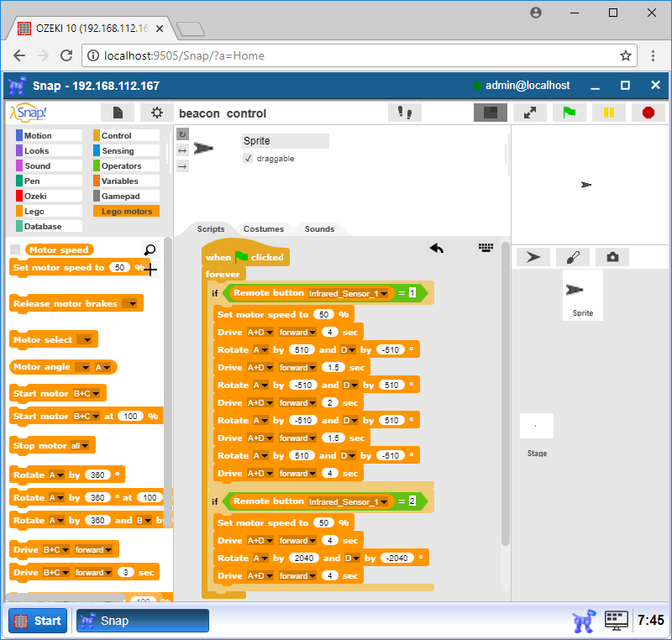
Task: Select free rotation style icon
Action: pos(182,134)
